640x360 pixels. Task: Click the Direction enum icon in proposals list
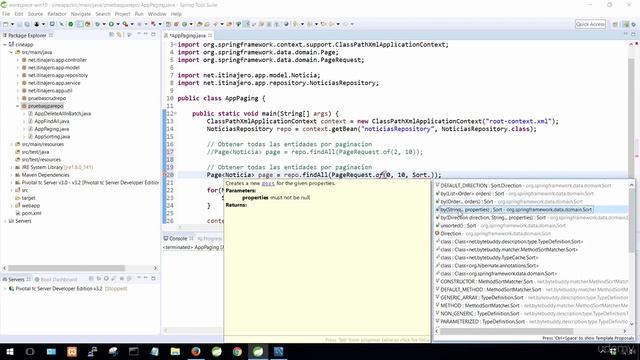[x=437, y=233]
